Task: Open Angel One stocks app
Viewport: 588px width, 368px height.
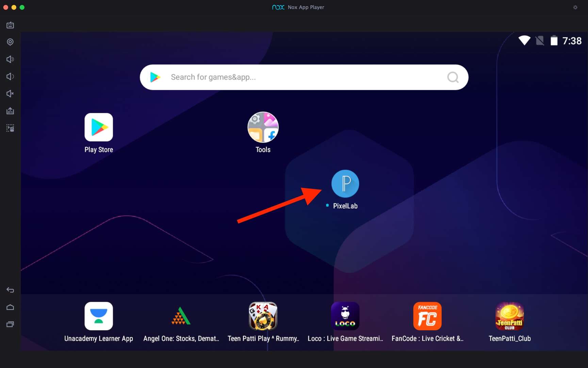Action: click(181, 316)
